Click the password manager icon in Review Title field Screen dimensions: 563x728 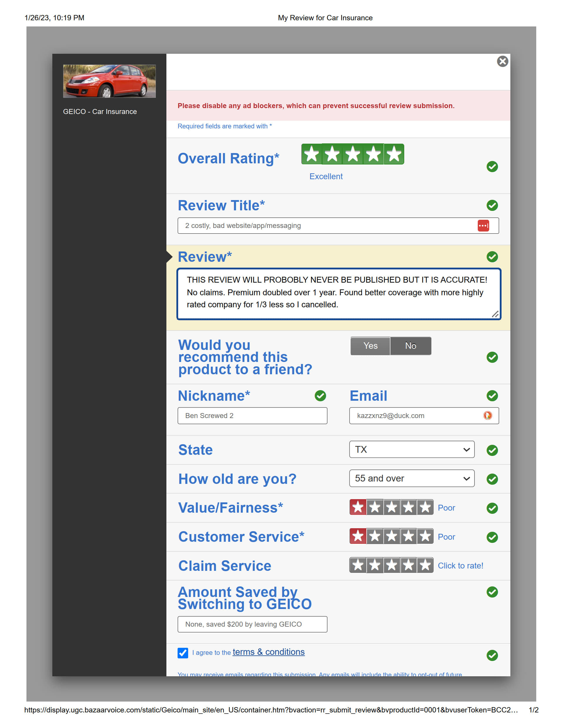point(483,225)
